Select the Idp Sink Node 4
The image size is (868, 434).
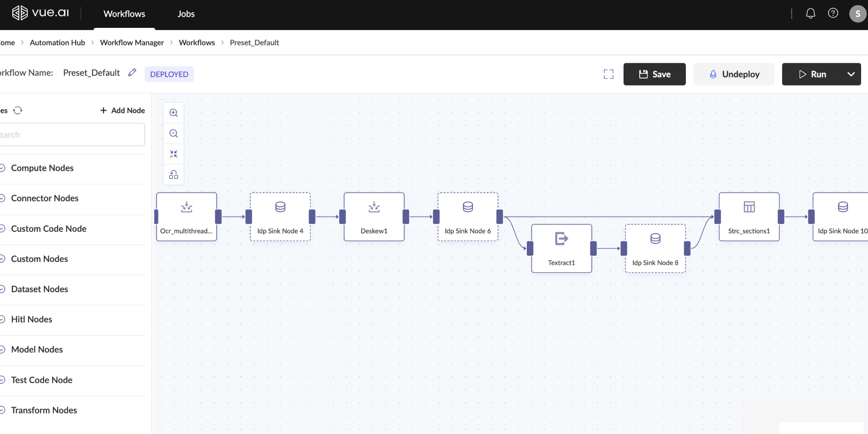pyautogui.click(x=280, y=217)
